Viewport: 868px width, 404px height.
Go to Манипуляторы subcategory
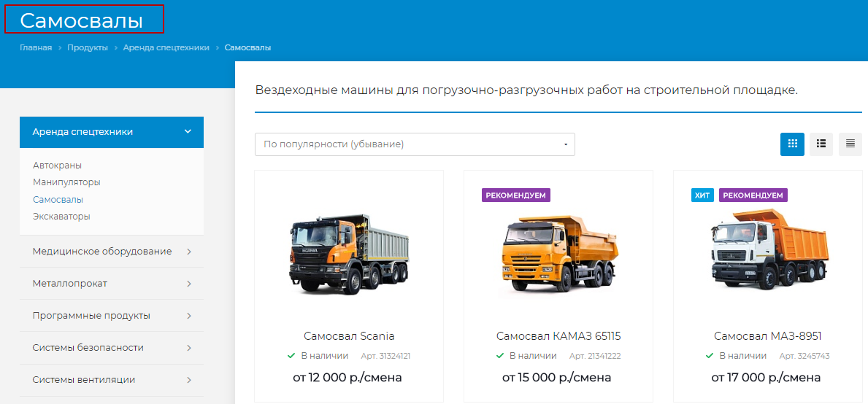(x=66, y=182)
